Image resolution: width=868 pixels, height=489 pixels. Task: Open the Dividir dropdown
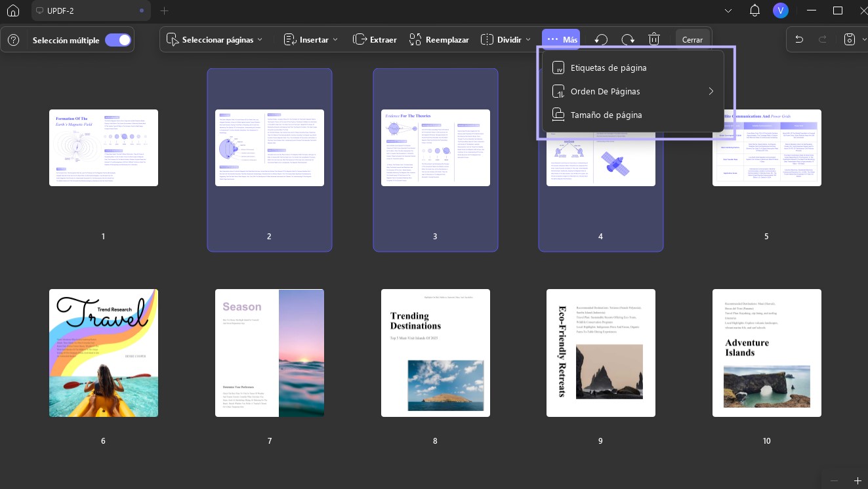point(505,40)
